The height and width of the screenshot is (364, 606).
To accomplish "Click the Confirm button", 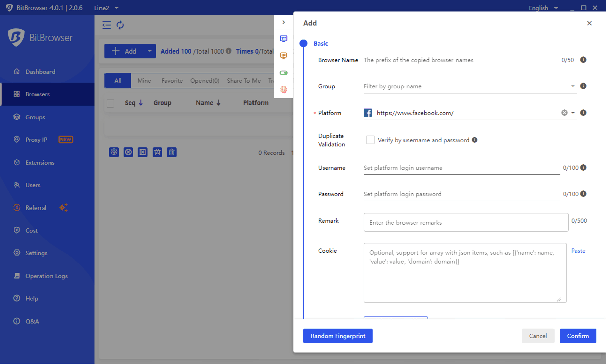I will click(x=578, y=336).
